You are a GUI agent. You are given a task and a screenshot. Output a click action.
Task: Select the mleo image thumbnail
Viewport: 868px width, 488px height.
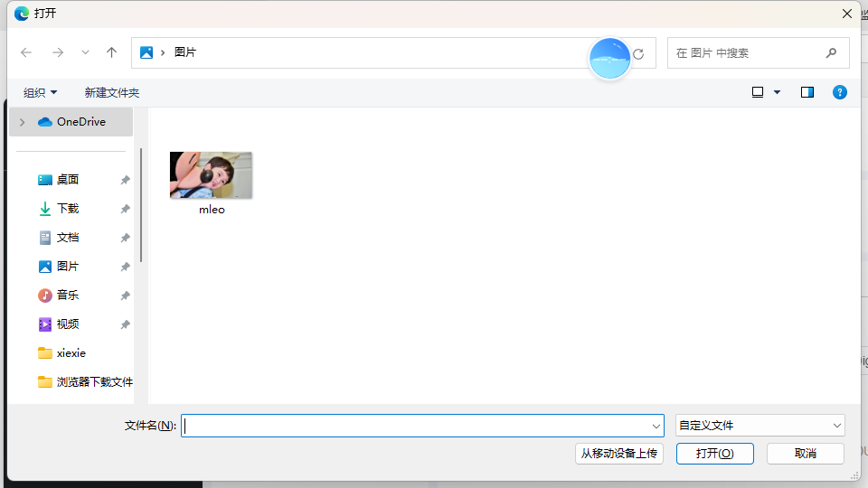pyautogui.click(x=212, y=176)
